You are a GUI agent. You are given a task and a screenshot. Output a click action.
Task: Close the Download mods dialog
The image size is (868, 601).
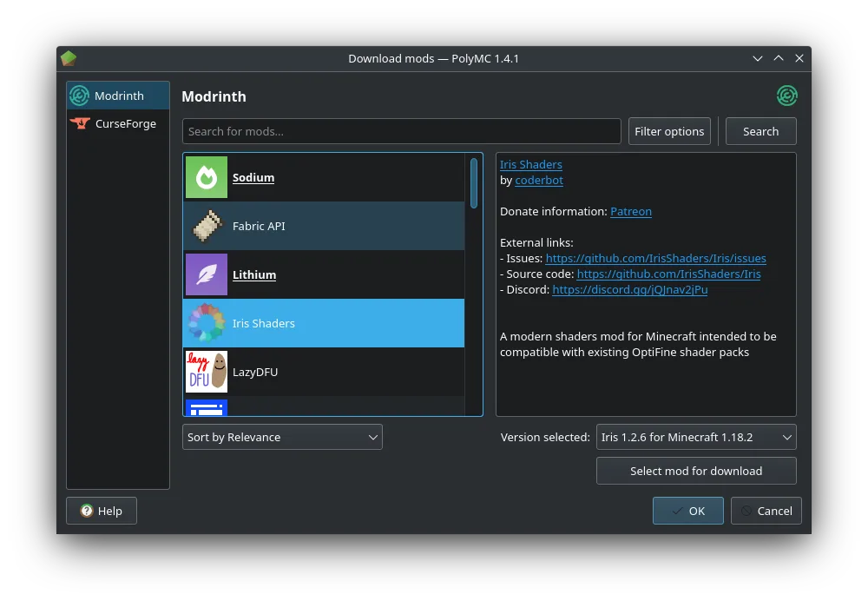pos(799,58)
